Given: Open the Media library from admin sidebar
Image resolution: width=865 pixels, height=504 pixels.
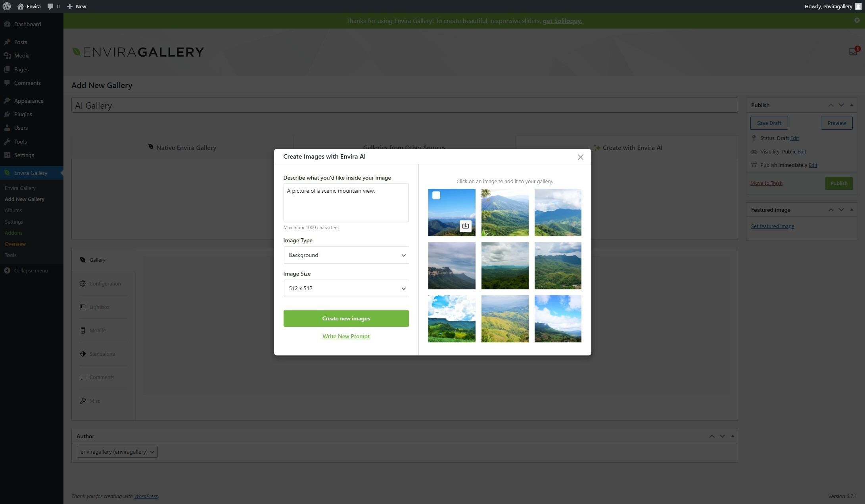Looking at the screenshot, I should [x=22, y=55].
